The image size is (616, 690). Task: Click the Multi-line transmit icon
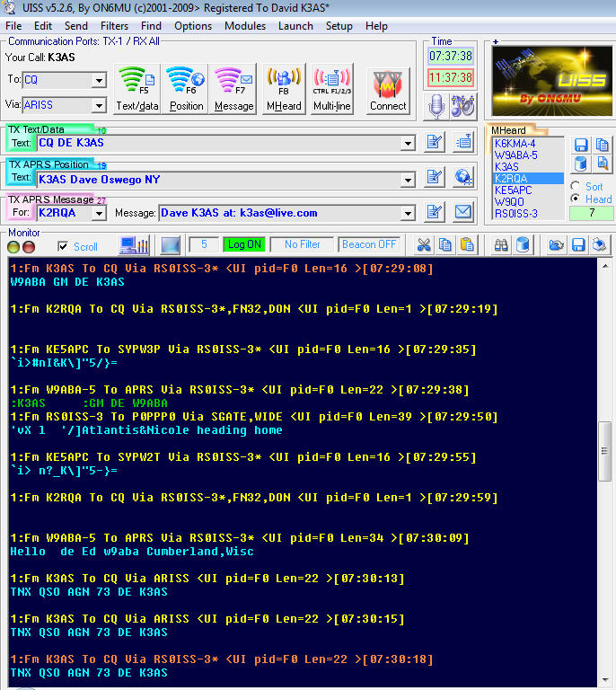tap(332, 89)
